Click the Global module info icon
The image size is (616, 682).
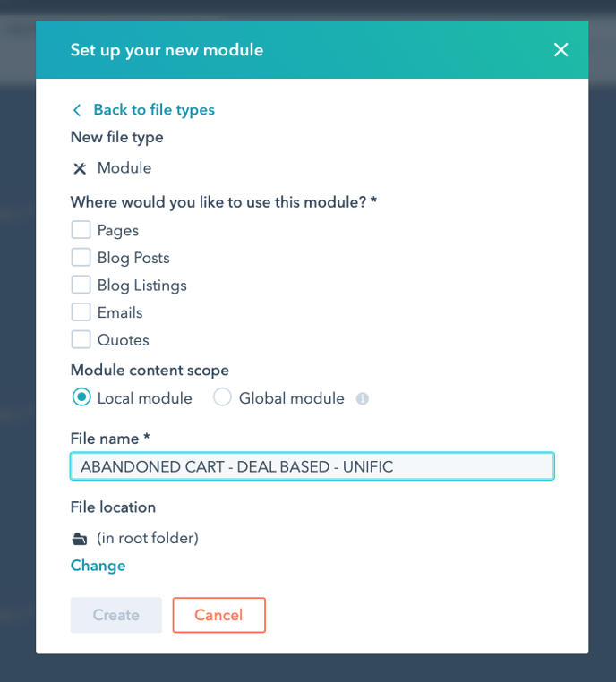coord(363,398)
